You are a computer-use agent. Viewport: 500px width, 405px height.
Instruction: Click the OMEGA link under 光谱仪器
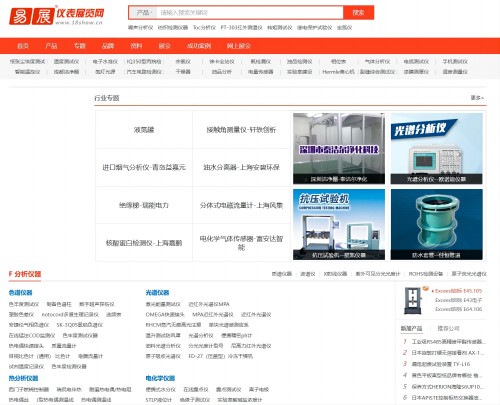[165, 315]
